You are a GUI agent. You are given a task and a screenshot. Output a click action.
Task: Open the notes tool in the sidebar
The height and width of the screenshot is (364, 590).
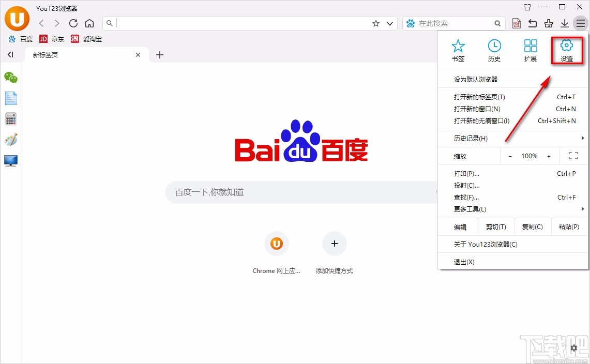click(x=11, y=98)
